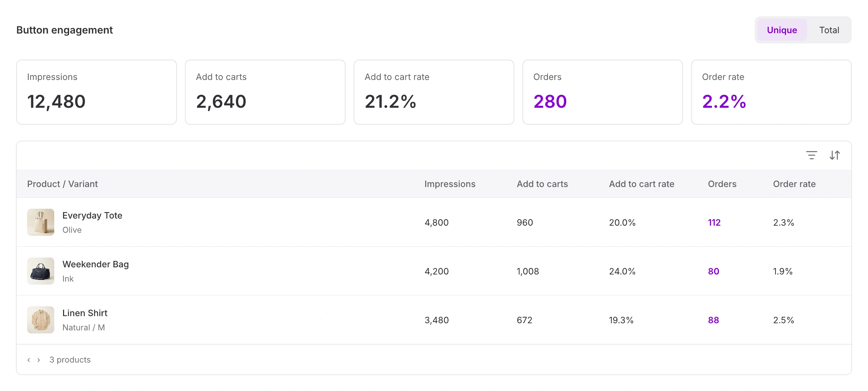This screenshot has height=391, width=868.
Task: Open Weekender Bag product thumbnail
Action: coord(41,271)
